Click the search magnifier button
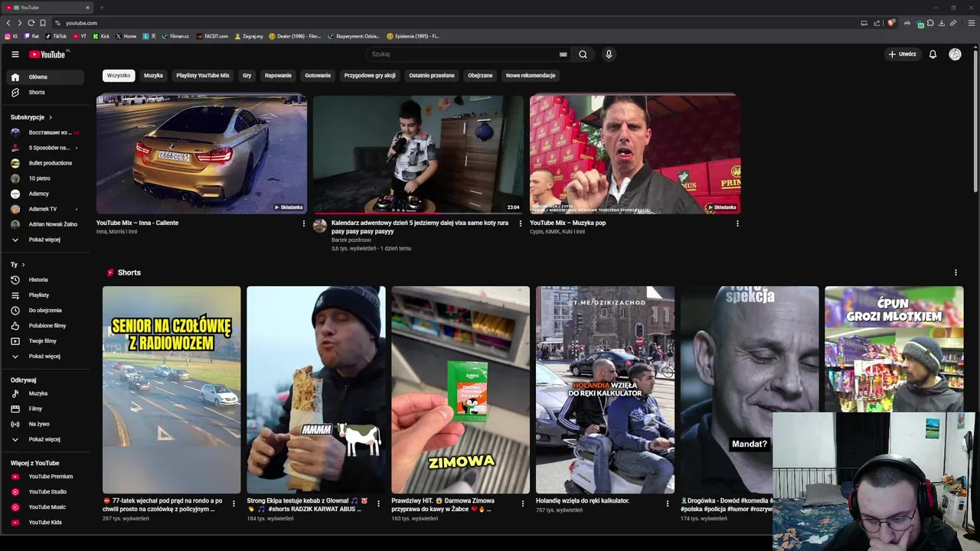 tap(583, 54)
